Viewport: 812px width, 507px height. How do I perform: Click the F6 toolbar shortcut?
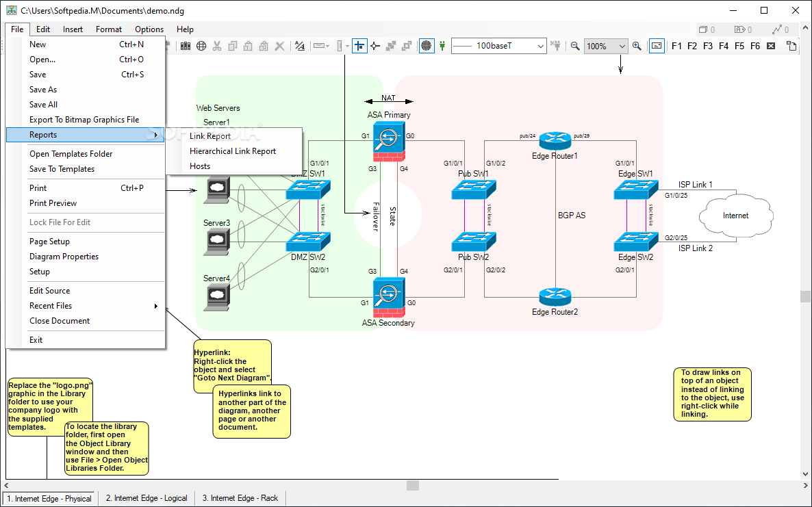click(755, 46)
